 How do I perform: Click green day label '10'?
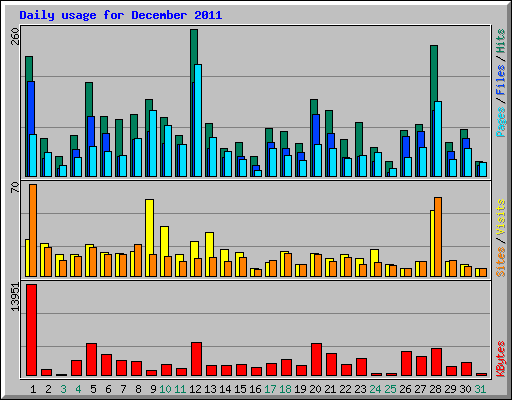[165, 389]
